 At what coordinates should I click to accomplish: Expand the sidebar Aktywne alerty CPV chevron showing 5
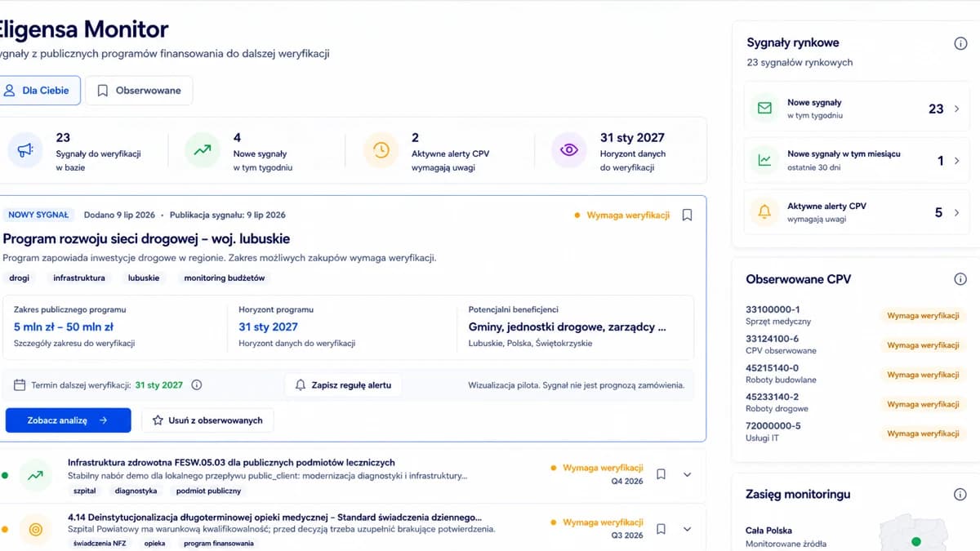pyautogui.click(x=957, y=212)
